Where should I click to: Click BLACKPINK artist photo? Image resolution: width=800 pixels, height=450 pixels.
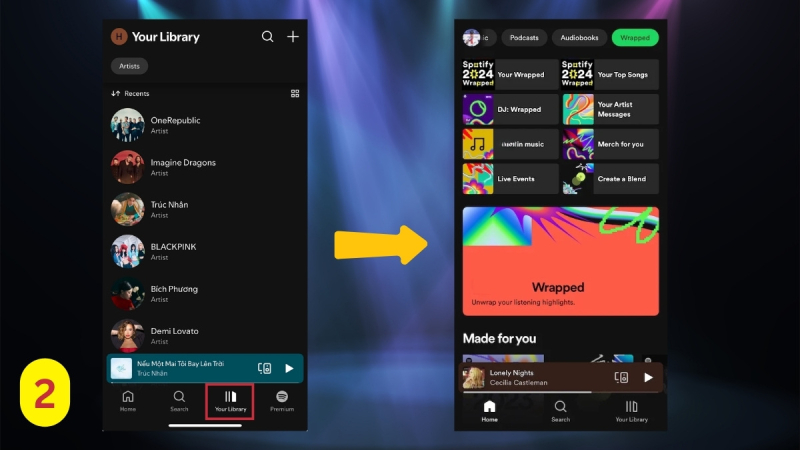(x=128, y=252)
